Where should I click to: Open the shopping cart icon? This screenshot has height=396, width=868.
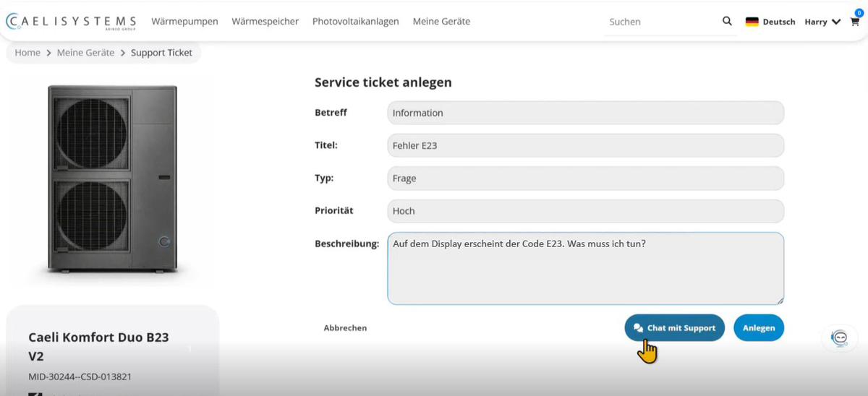point(854,21)
